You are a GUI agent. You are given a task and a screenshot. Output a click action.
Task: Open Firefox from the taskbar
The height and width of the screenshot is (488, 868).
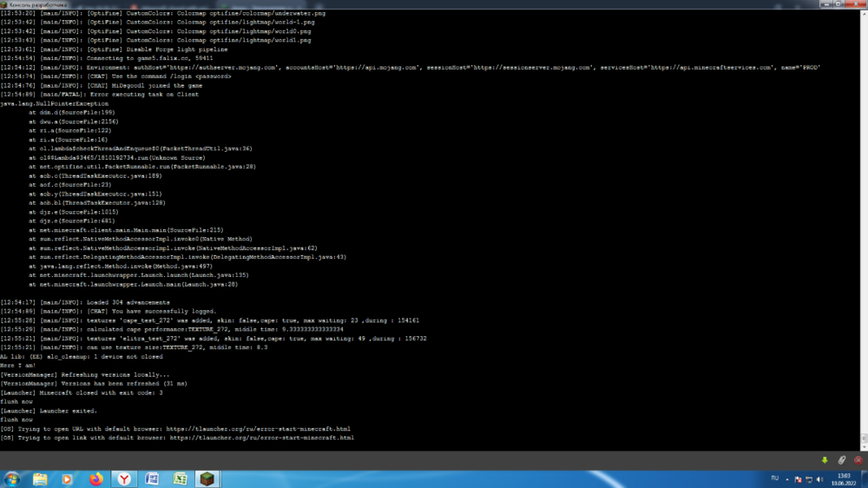(95, 479)
